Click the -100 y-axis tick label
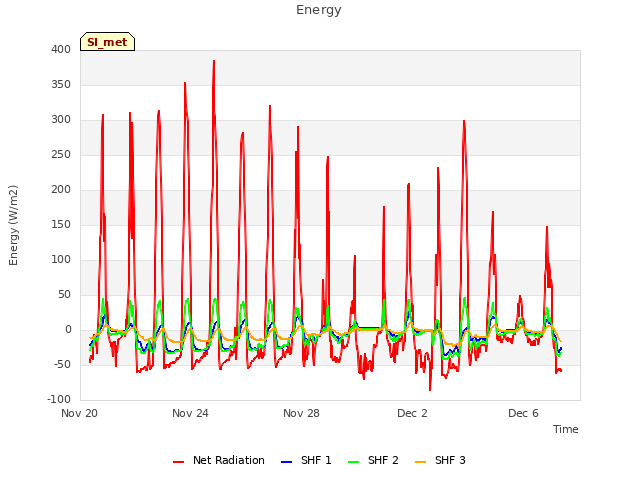Image resolution: width=640 pixels, height=480 pixels. click(x=59, y=400)
